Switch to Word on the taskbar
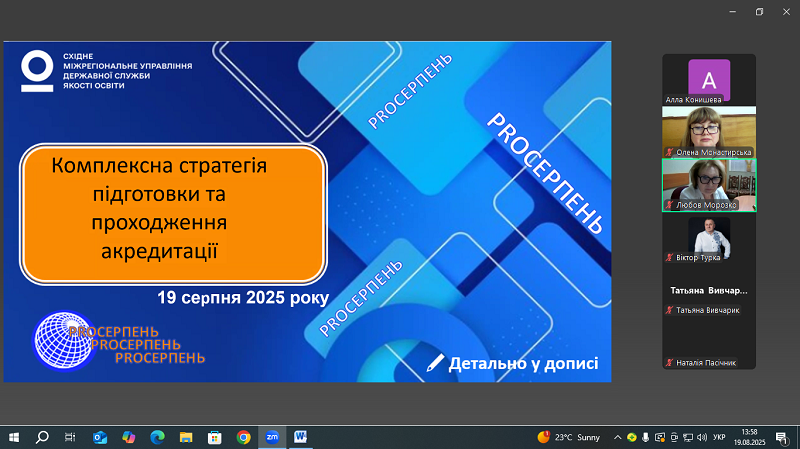Image resolution: width=800 pixels, height=449 pixels. (x=300, y=437)
